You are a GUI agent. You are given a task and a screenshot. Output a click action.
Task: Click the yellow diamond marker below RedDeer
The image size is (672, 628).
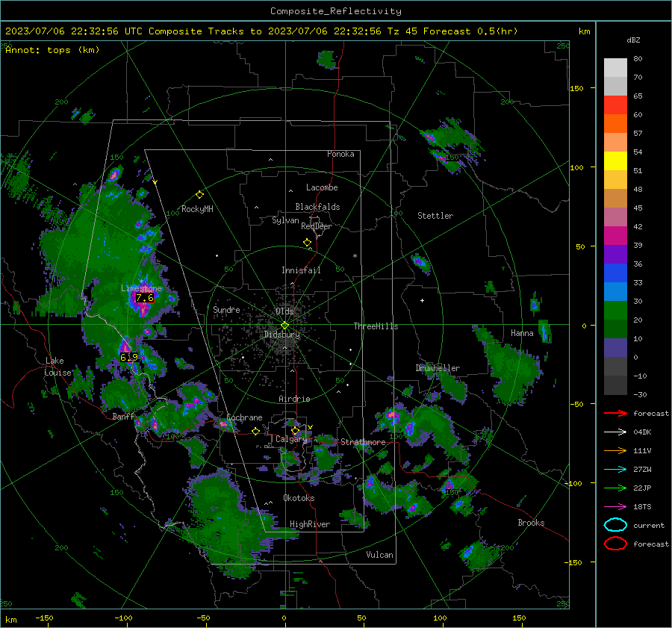(x=307, y=242)
